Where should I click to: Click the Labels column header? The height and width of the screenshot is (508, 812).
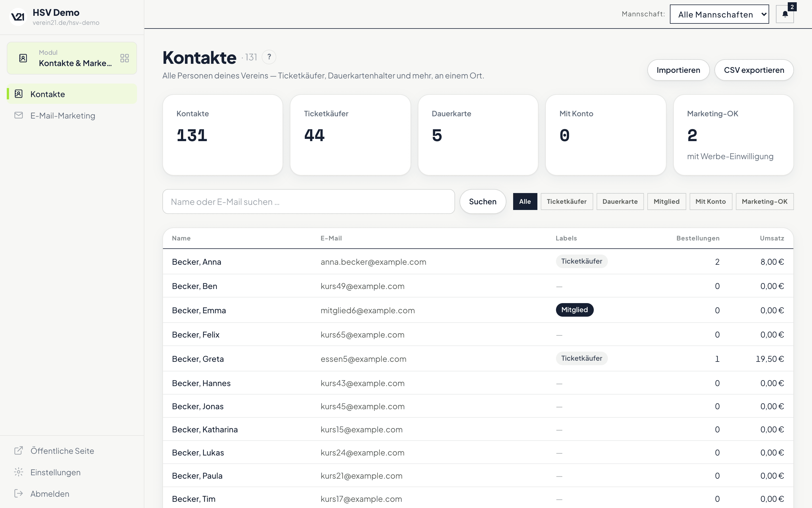pyautogui.click(x=566, y=238)
